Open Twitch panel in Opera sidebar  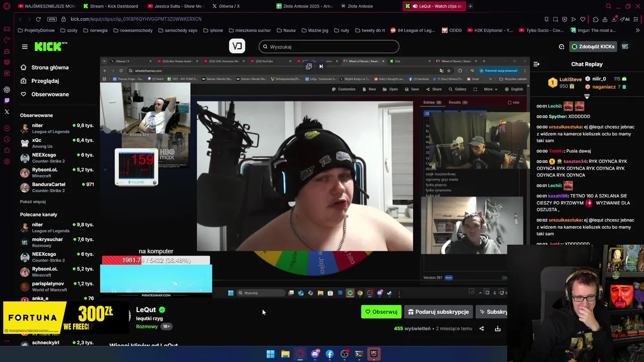(7, 101)
